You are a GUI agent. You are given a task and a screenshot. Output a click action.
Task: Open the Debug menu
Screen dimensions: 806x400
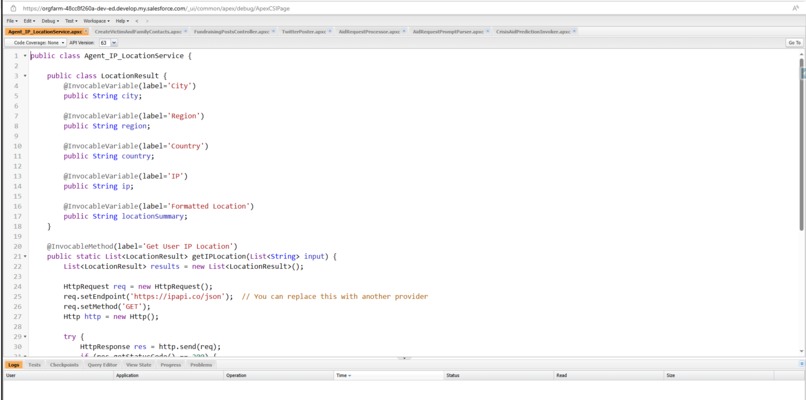point(50,21)
